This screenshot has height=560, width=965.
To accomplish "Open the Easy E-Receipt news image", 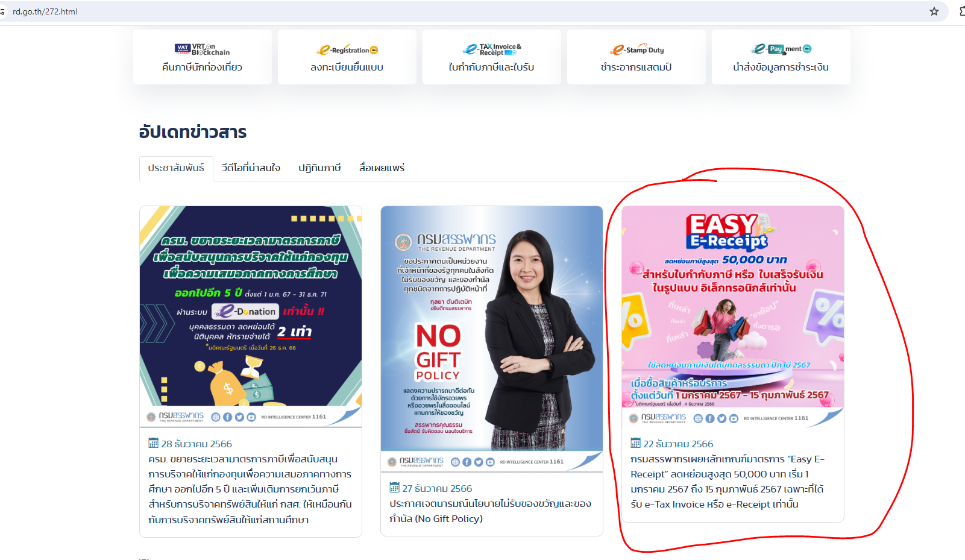I will coord(733,316).
